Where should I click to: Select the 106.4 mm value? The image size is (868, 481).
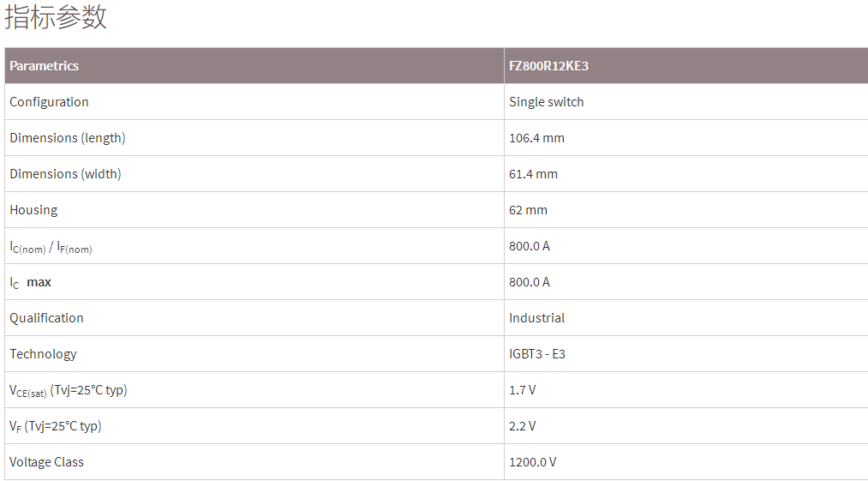(536, 138)
